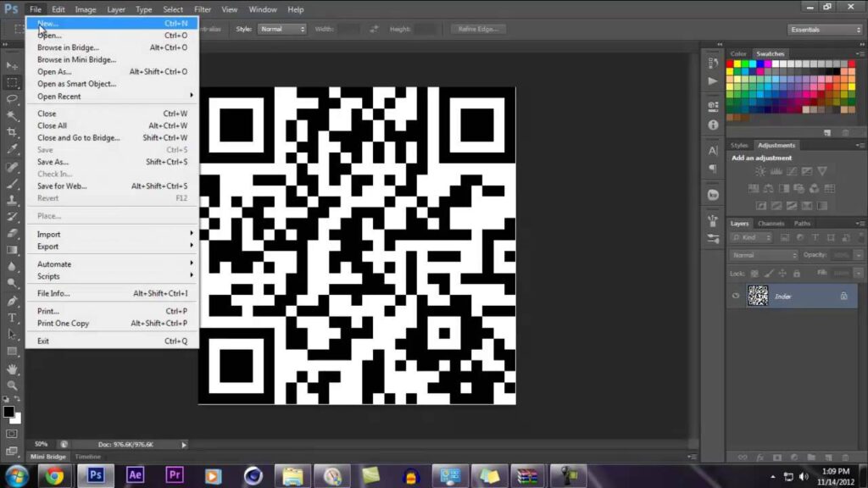The height and width of the screenshot is (488, 868).
Task: Switch to the Color tab
Action: coord(738,53)
